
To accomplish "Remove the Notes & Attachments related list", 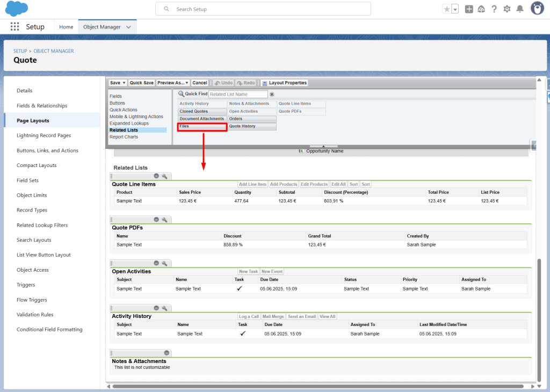I will [x=167, y=353].
